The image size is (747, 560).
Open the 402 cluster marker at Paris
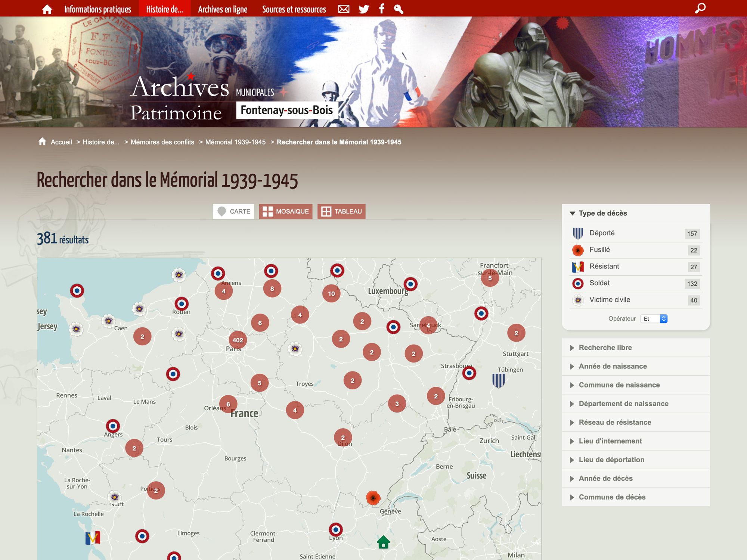(238, 340)
